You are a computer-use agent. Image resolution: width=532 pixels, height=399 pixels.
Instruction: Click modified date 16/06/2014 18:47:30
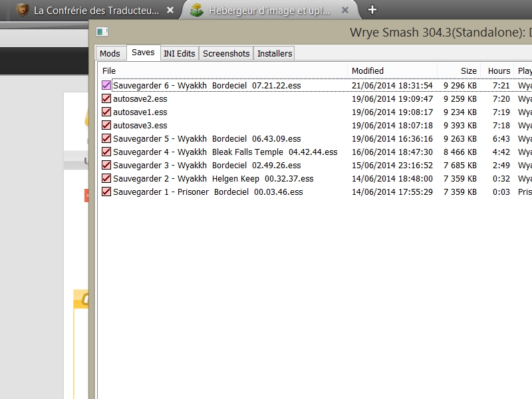[x=392, y=152]
